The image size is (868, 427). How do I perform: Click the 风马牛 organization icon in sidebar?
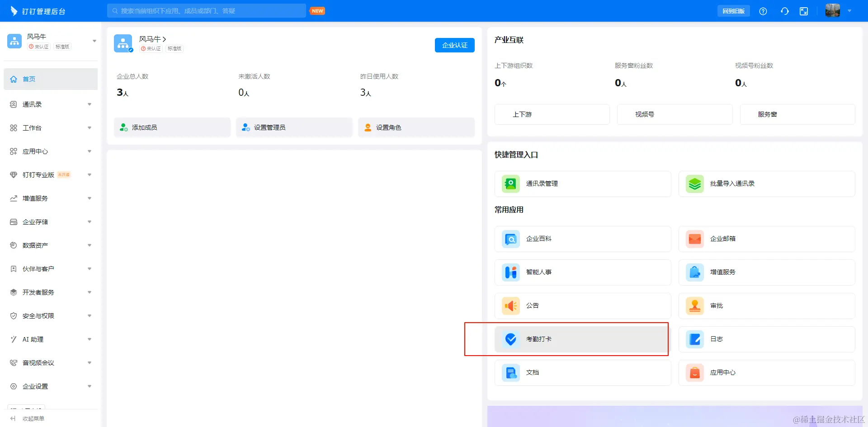[x=14, y=41]
